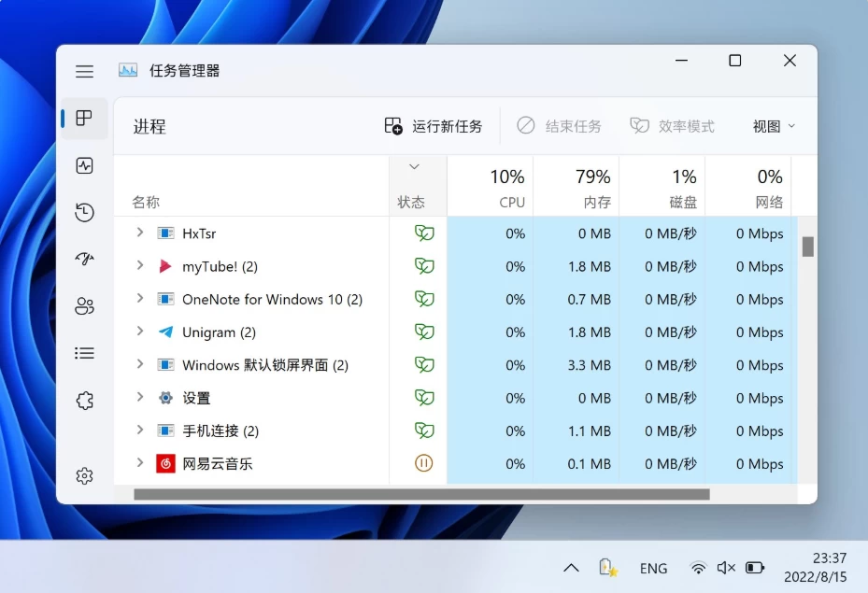Viewport: 868px width, 593px height.
Task: Click the 运行新任务 button
Action: click(x=434, y=125)
